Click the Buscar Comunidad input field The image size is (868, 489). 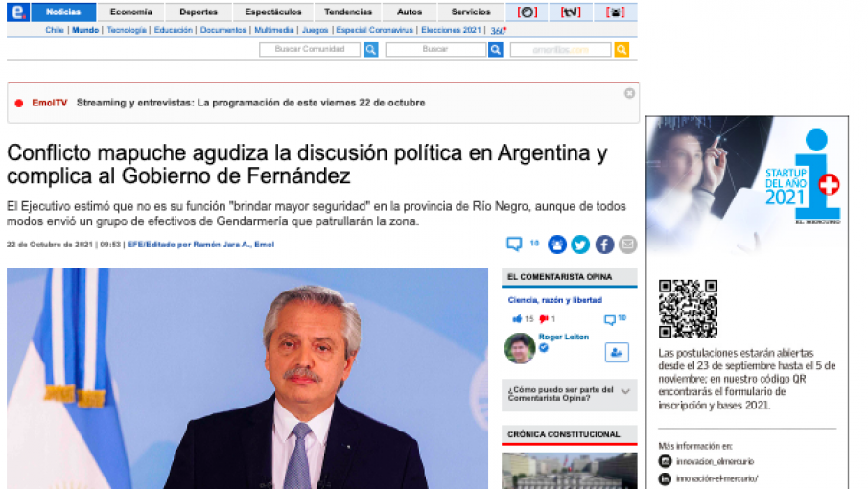tap(310, 50)
